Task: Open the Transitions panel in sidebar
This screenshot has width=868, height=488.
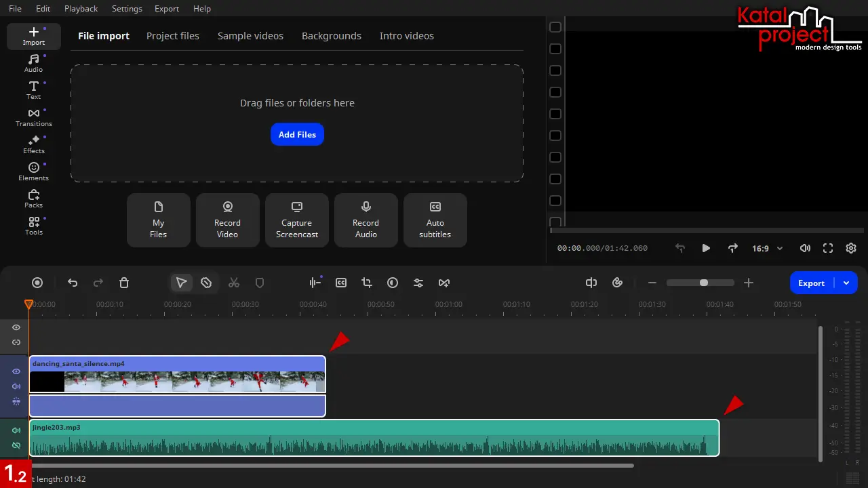Action: pos(33,117)
